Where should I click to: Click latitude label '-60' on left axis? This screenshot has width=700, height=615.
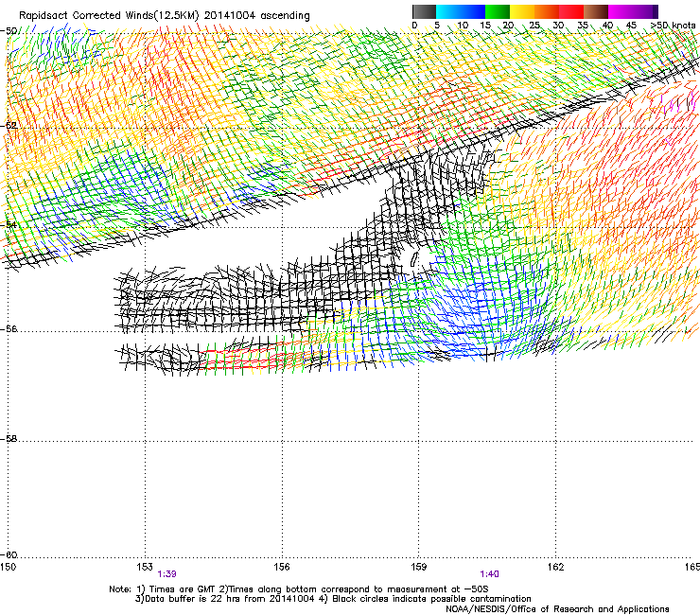(x=9, y=555)
